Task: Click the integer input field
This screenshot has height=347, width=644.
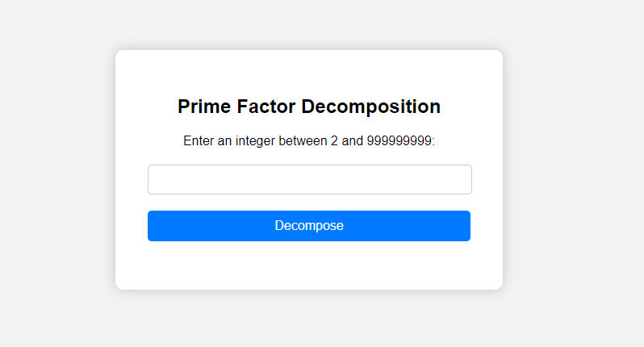Action: pos(309,179)
